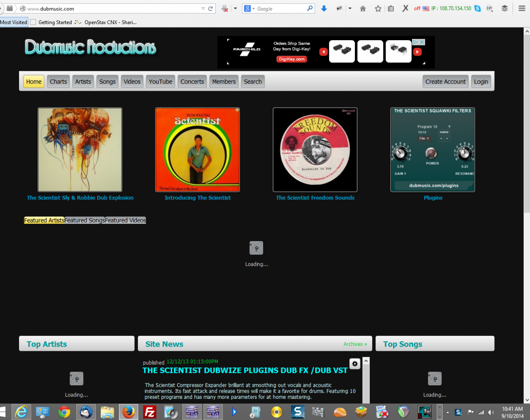Open the Firefox hamburger menu
This screenshot has width=530, height=420.
tap(522, 8)
